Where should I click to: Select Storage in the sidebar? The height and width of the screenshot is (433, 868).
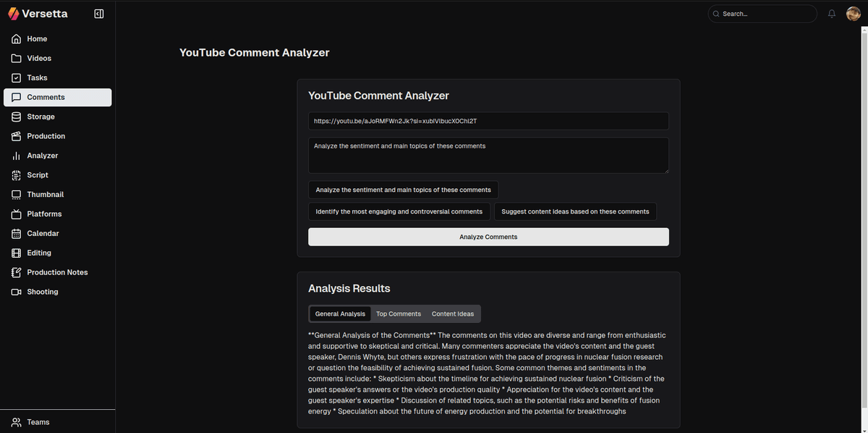pos(57,117)
